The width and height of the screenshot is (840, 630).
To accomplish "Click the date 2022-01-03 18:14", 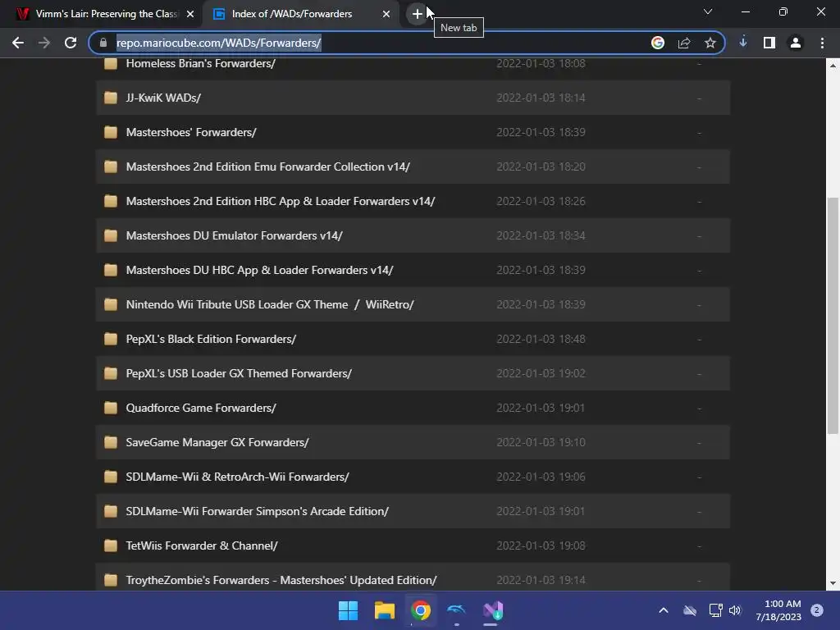I will 541,98.
